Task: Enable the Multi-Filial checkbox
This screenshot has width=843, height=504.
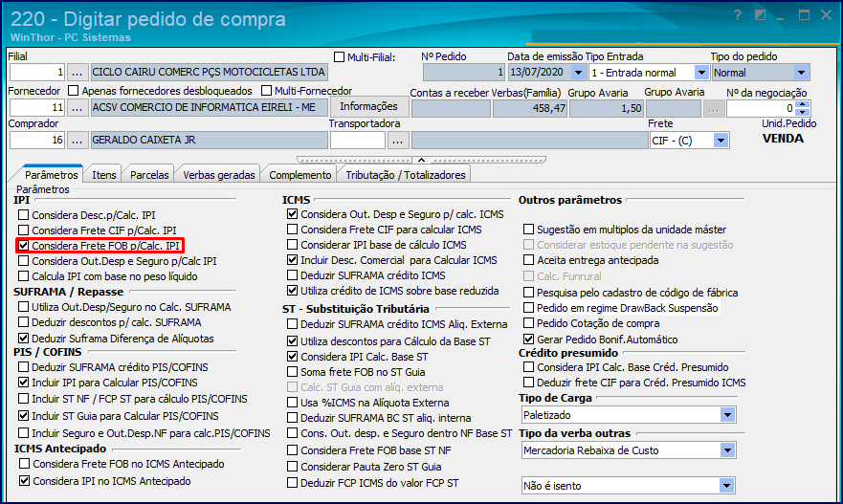Action: pos(339,57)
